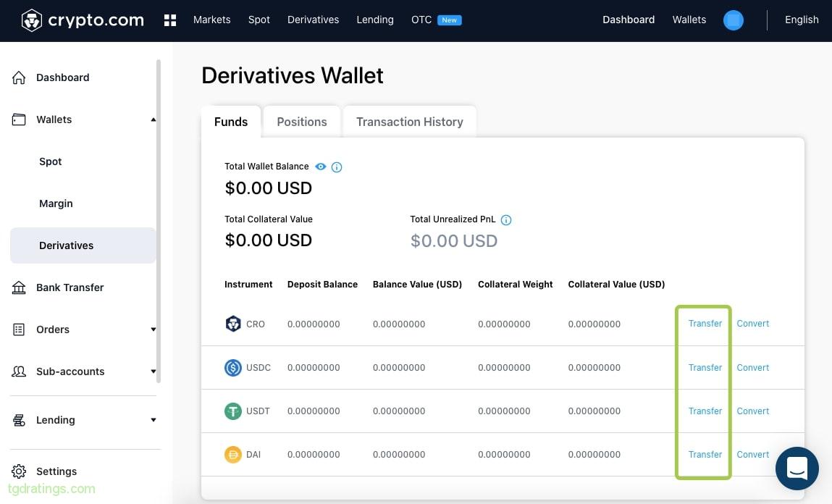Open the apps grid icon
832x504 pixels.
pyautogui.click(x=169, y=20)
